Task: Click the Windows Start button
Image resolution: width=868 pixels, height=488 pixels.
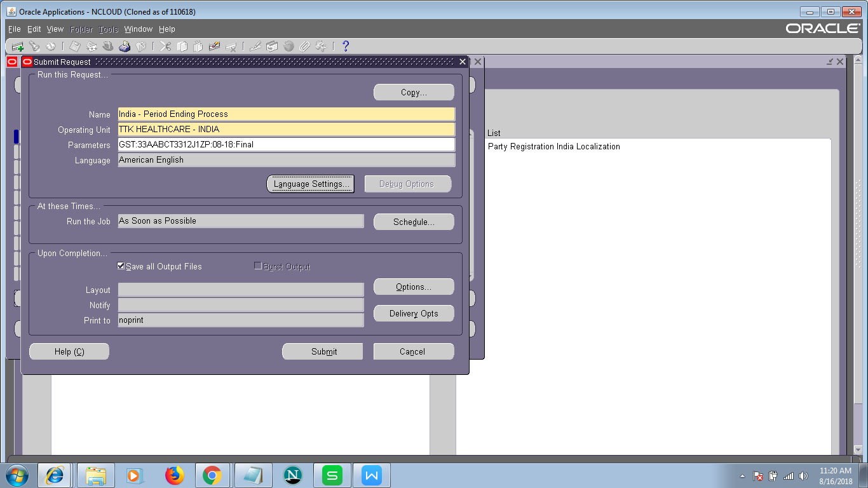Action: [x=17, y=475]
